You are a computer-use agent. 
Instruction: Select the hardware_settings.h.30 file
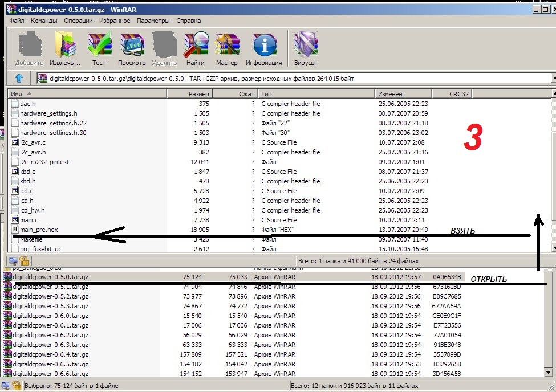tap(53, 133)
